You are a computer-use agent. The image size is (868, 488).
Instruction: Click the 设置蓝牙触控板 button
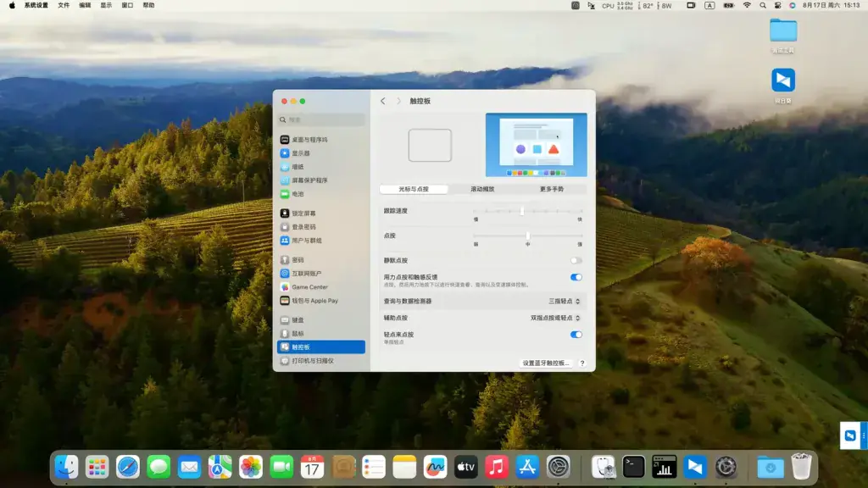click(x=546, y=363)
